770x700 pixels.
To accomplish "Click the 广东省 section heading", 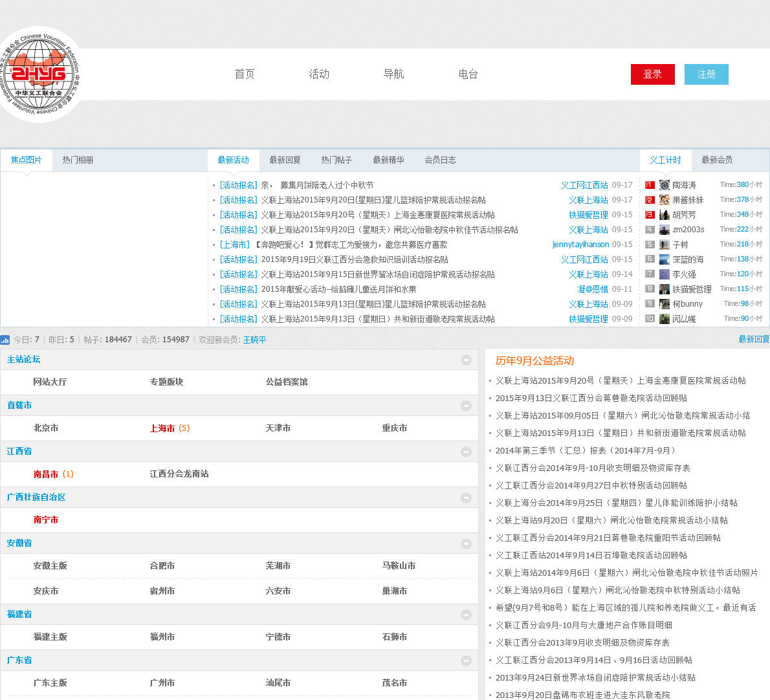I will (x=19, y=661).
